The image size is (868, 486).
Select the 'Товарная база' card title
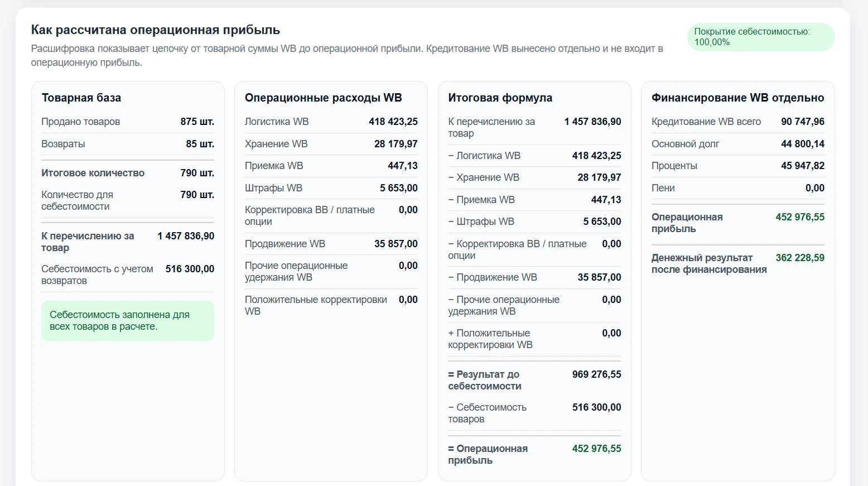[81, 98]
